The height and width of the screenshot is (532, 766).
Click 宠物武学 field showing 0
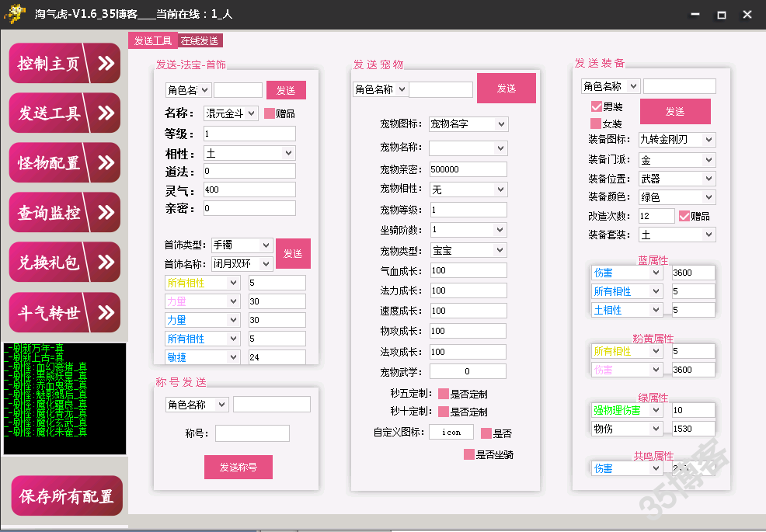click(x=468, y=371)
